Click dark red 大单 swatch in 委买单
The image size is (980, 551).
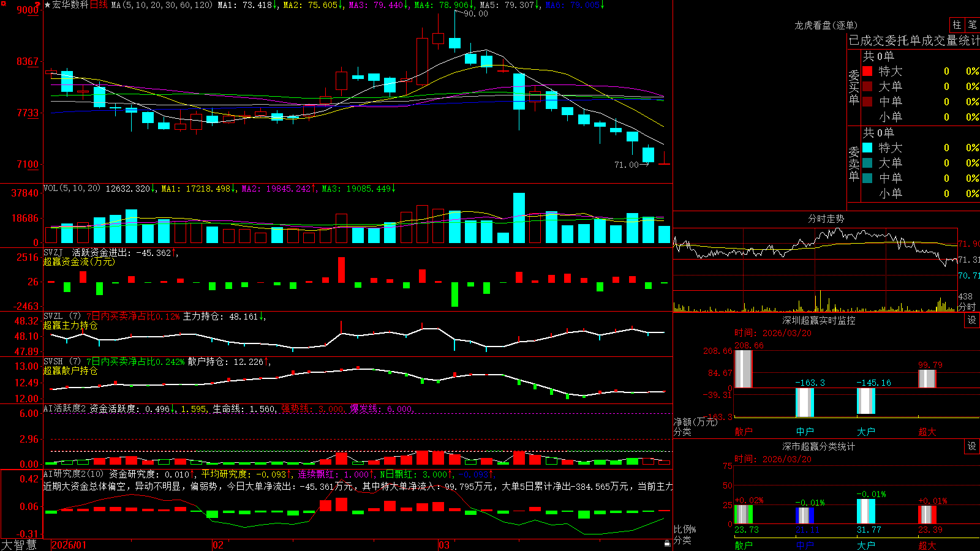click(867, 86)
